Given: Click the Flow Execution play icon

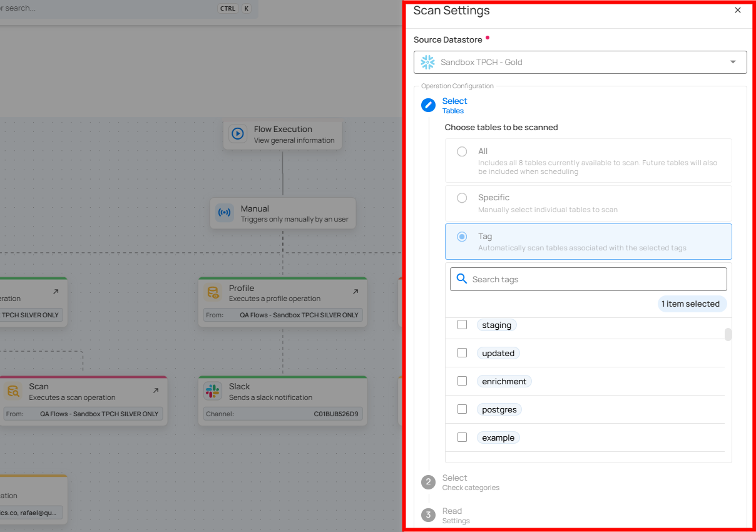Looking at the screenshot, I should (x=238, y=134).
